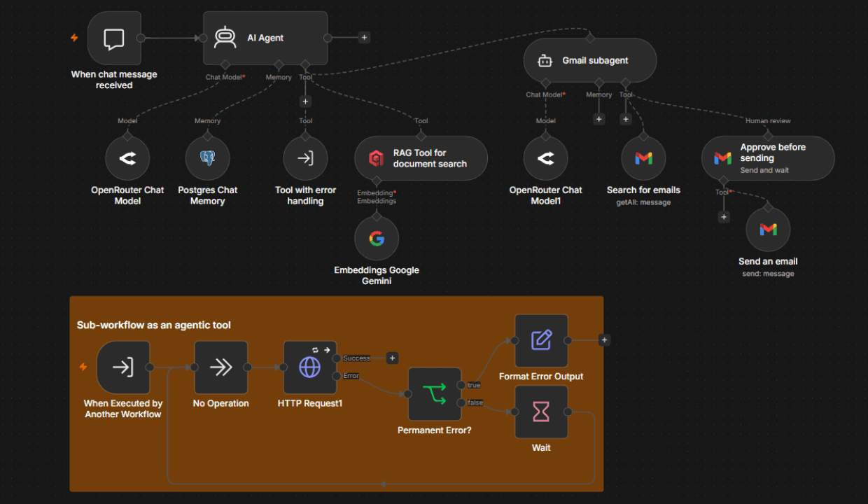Click the Gmail subagent Chat Model connector diamond
This screenshot has height=504, width=868.
545,82
